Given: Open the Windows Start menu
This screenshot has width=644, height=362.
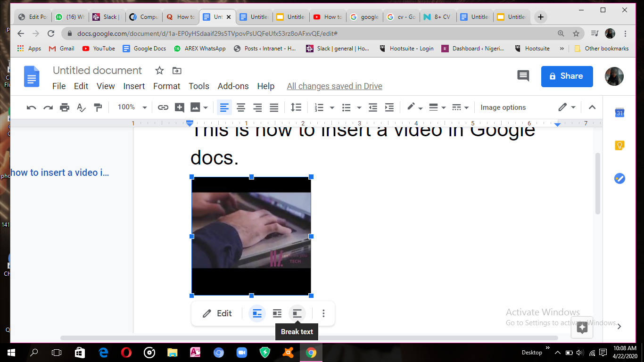Looking at the screenshot, I should (x=11, y=352).
